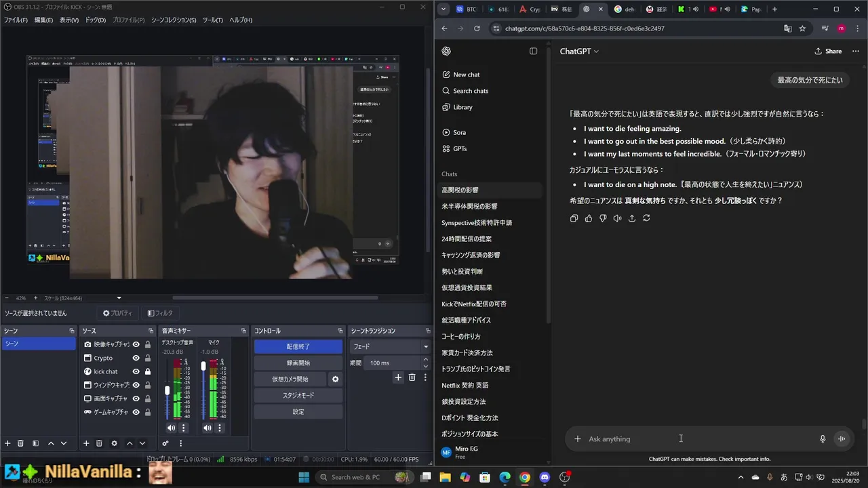868x488 pixels.
Task: Toggle lock on Crypto source
Action: (148, 358)
